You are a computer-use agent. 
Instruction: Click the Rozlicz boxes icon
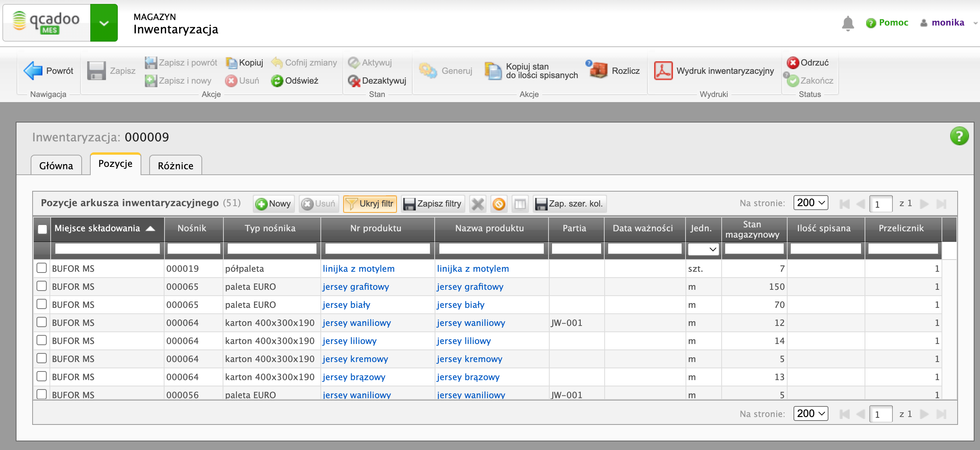point(599,71)
